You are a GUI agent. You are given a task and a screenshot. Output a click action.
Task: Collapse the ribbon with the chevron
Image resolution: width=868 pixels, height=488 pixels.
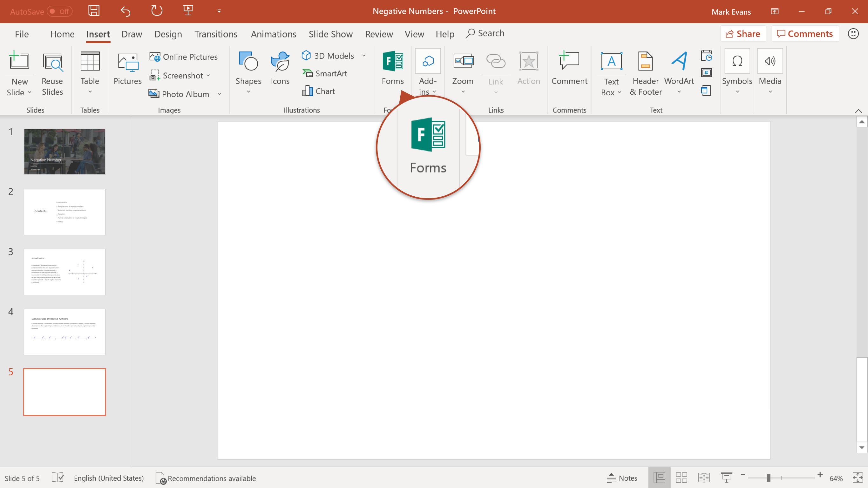(858, 111)
